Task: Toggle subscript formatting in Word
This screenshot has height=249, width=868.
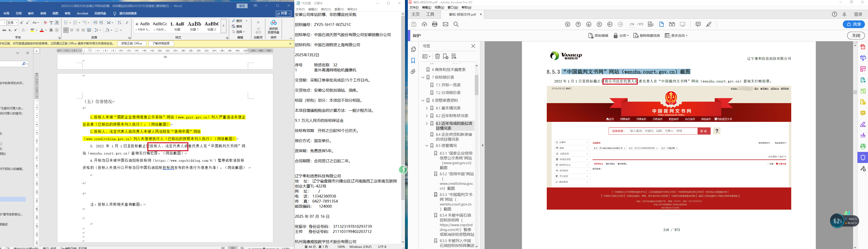Action: (10, 30)
